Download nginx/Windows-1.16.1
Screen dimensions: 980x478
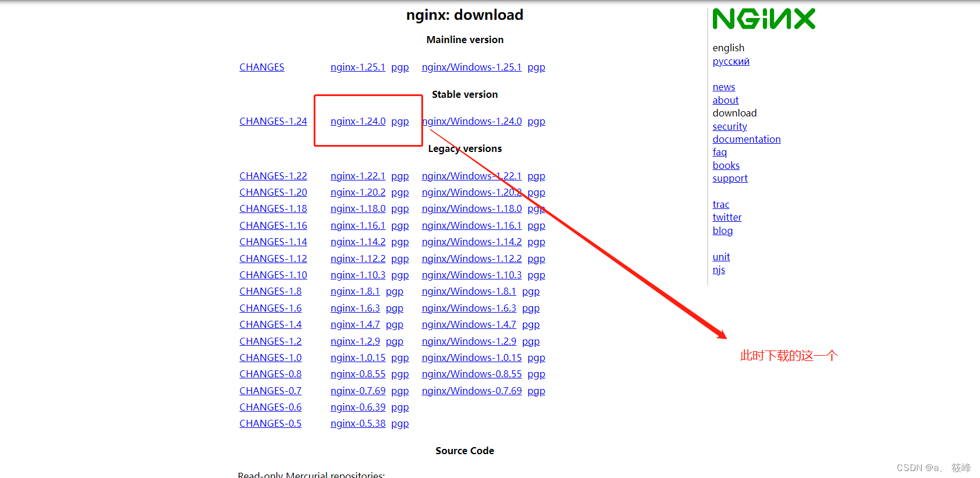click(x=472, y=225)
